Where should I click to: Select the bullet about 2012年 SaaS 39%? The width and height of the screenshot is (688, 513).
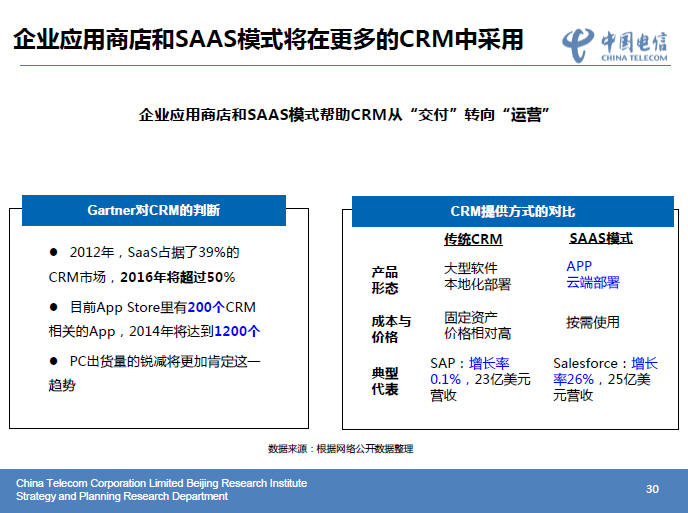[x=144, y=265]
